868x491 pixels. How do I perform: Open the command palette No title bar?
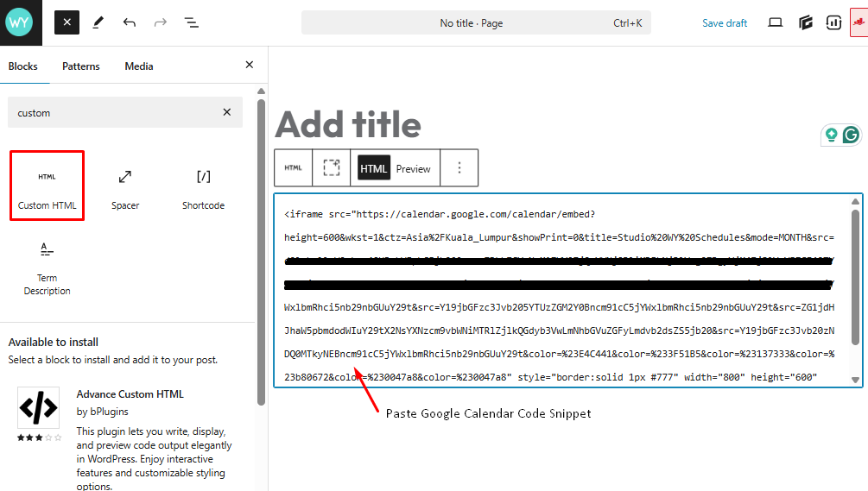pyautogui.click(x=476, y=22)
